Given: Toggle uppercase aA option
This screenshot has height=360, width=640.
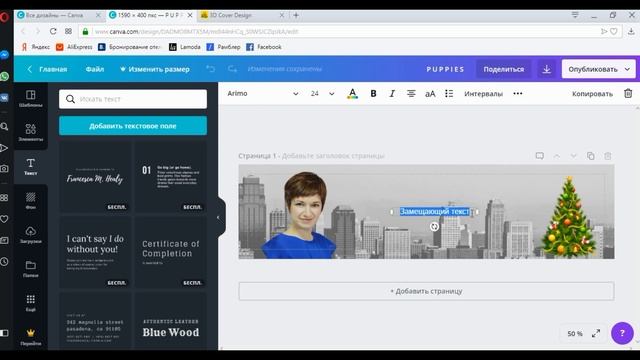Looking at the screenshot, I should click(x=430, y=93).
